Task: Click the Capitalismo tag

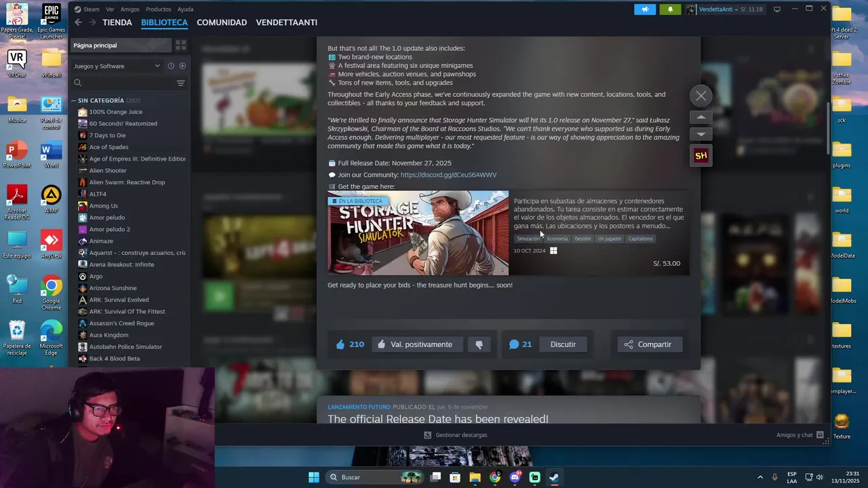Action: [x=641, y=239]
